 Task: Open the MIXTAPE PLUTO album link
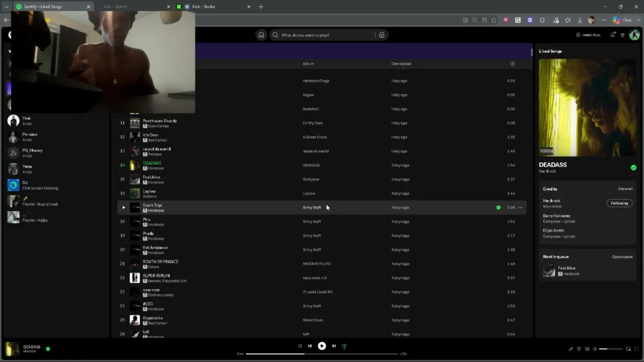pyautogui.click(x=316, y=264)
